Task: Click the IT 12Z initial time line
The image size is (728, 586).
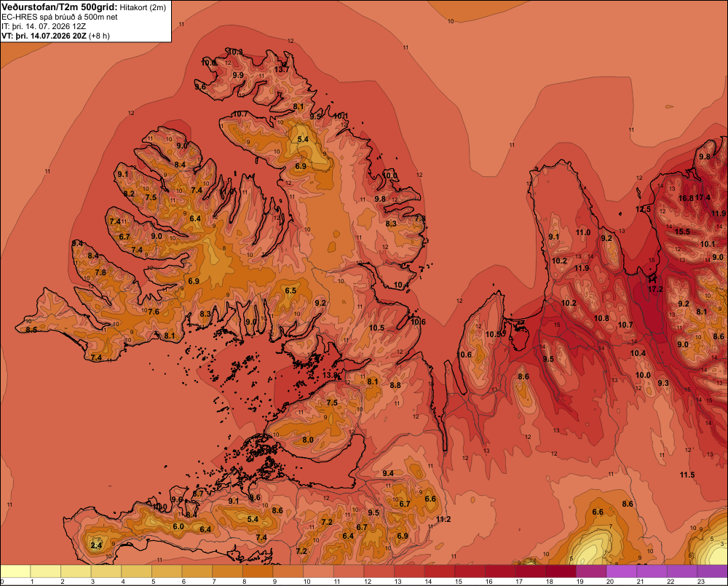Action: click(x=44, y=26)
